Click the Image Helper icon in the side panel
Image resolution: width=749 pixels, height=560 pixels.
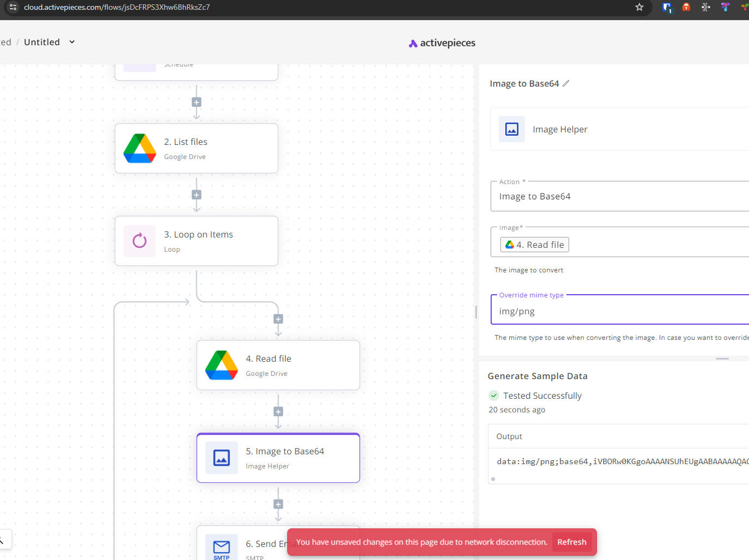click(512, 129)
